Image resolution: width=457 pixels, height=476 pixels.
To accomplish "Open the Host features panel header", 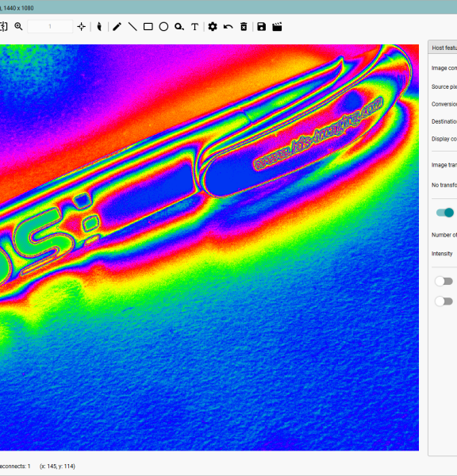I will click(443, 48).
